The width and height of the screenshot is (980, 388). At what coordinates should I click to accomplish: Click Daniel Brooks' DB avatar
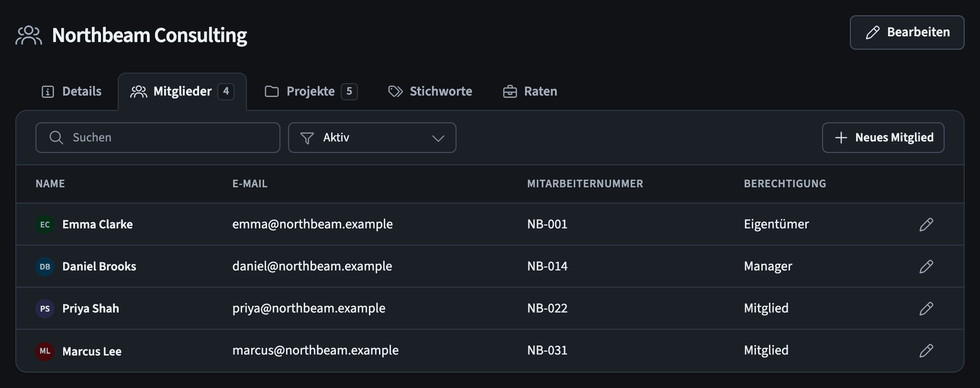45,266
